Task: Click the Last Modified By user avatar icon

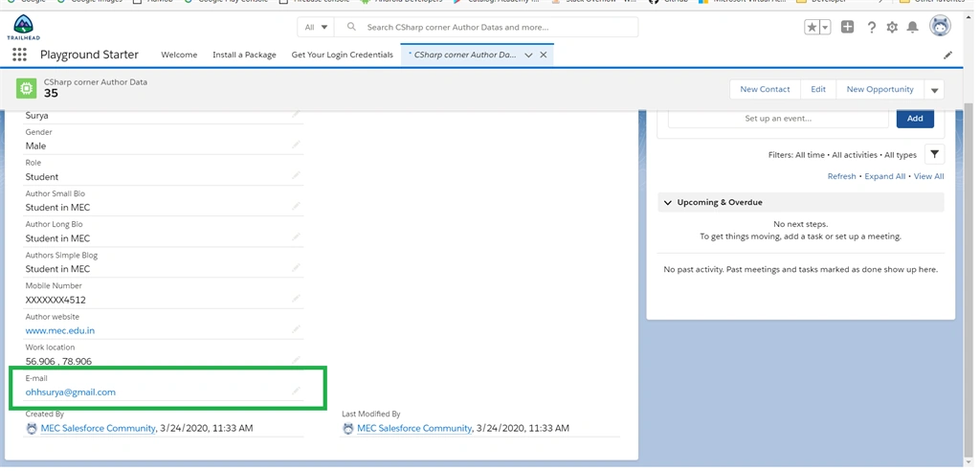Action: [348, 429]
